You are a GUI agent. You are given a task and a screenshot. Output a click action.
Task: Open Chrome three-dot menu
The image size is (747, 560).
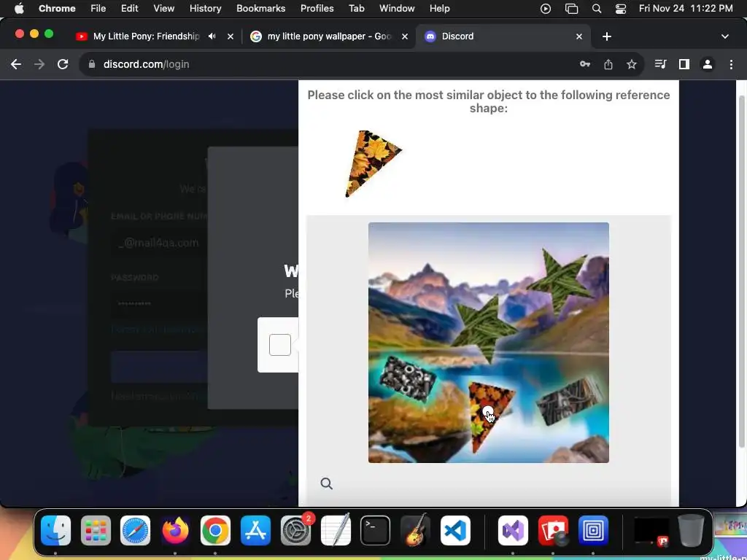pyautogui.click(x=731, y=64)
